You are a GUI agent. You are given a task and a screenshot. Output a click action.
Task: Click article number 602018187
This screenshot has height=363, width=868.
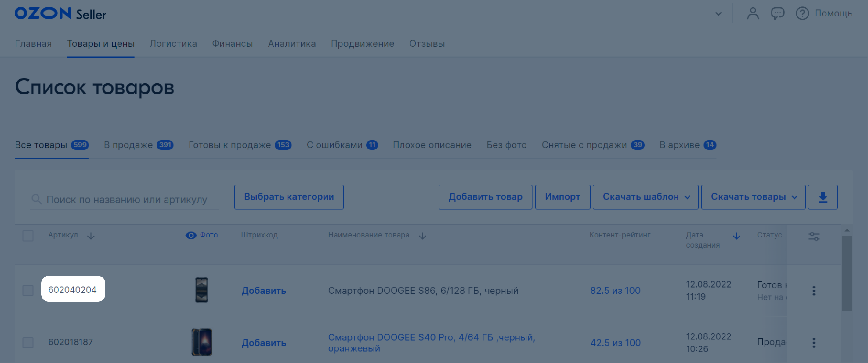click(71, 342)
